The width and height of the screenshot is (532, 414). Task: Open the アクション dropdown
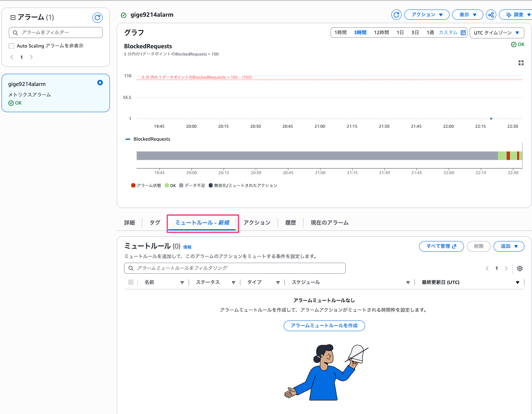tap(427, 14)
